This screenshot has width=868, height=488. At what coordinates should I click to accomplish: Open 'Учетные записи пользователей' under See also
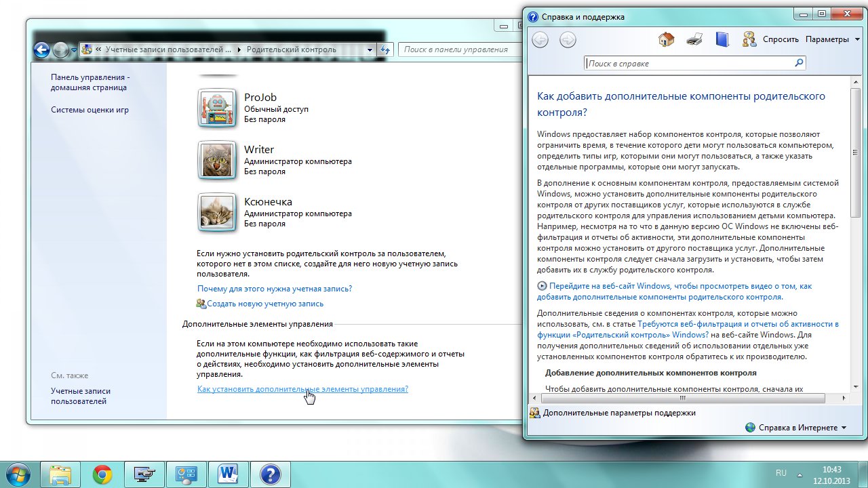81,396
